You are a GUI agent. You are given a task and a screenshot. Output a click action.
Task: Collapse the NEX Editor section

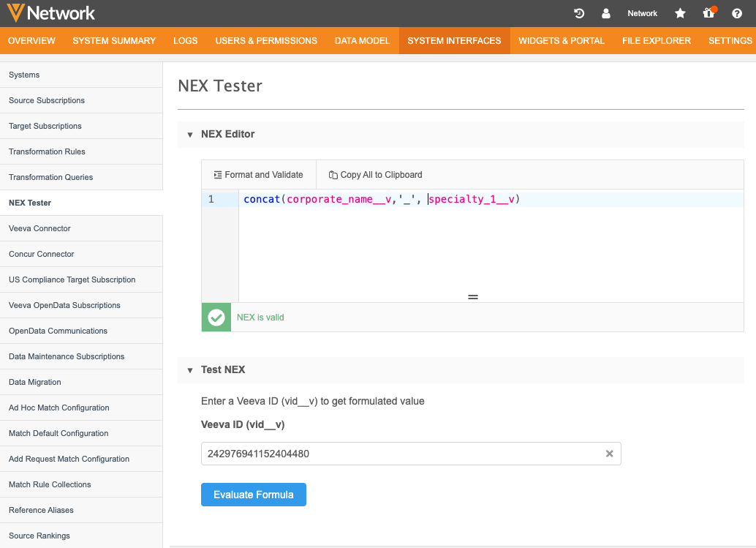(x=190, y=135)
